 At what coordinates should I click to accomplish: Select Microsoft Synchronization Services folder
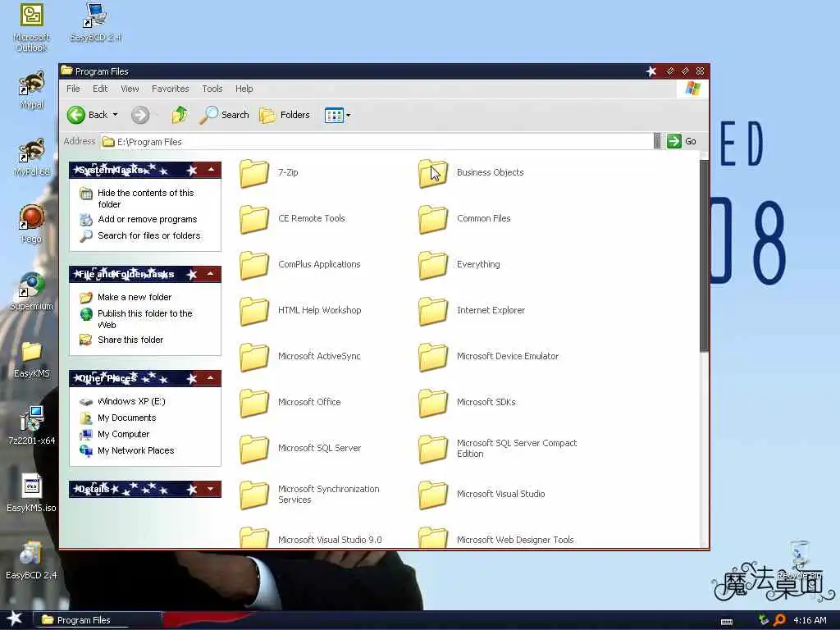(309, 495)
